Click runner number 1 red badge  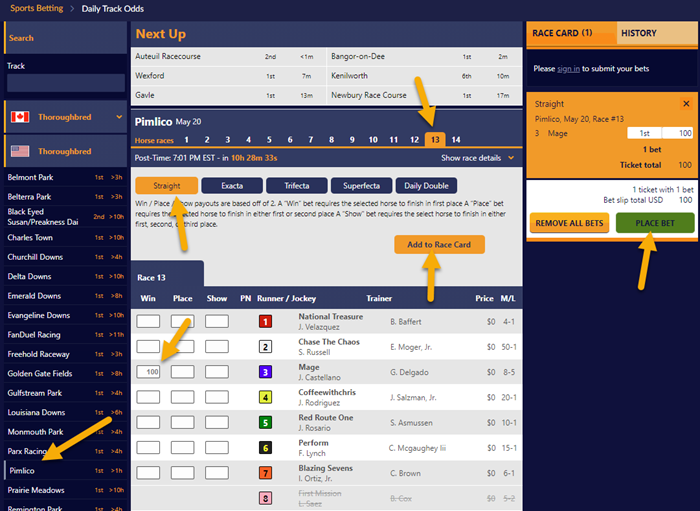265,321
